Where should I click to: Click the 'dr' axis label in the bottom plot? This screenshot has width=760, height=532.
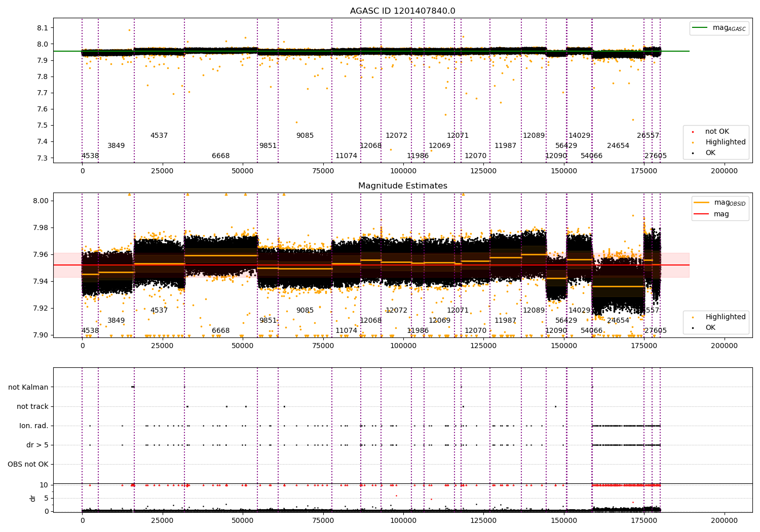[x=33, y=498]
